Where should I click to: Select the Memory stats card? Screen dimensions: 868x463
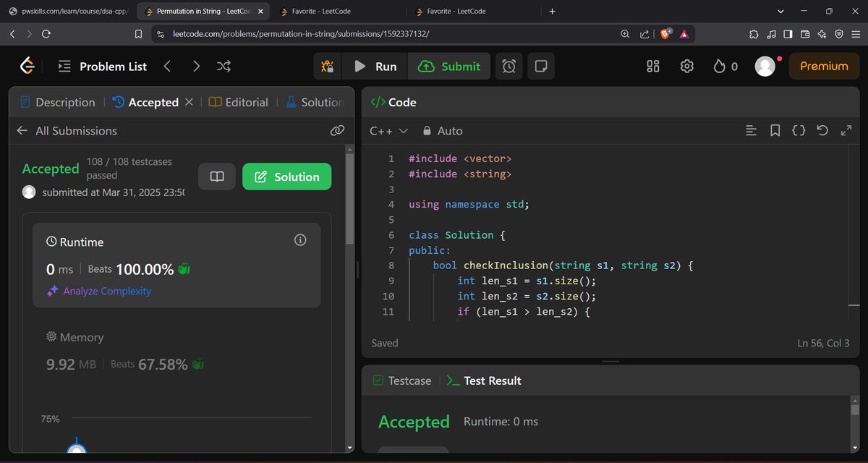(x=176, y=352)
